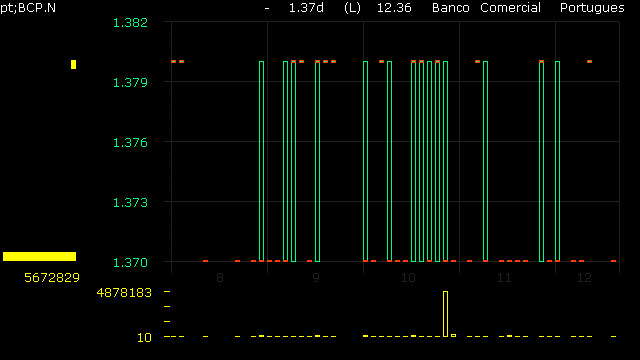Click the 1.370 price axis label

[130, 263]
